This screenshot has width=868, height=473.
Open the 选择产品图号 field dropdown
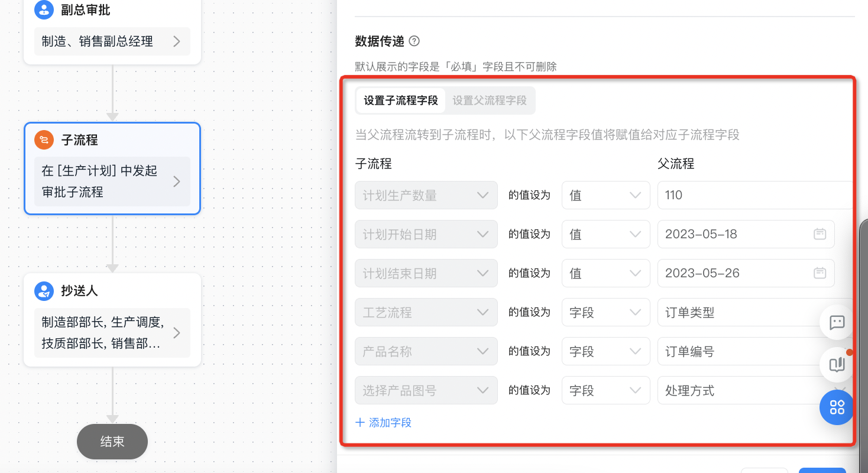[x=426, y=390]
